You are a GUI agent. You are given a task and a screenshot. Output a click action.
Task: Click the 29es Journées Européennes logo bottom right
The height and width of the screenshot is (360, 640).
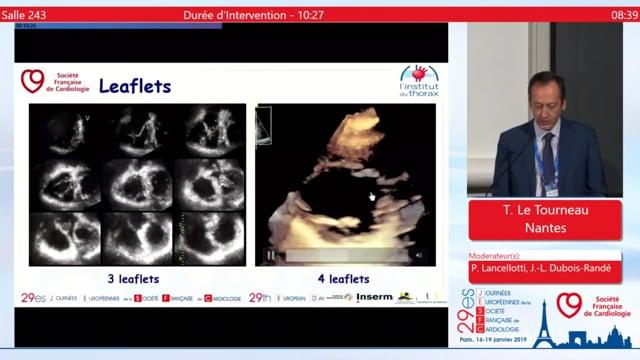coord(493,315)
